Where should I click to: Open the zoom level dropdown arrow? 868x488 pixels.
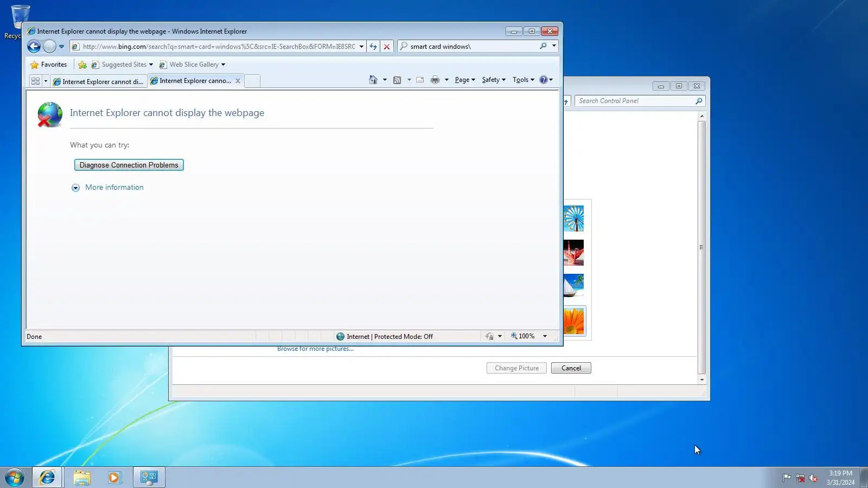(x=545, y=336)
